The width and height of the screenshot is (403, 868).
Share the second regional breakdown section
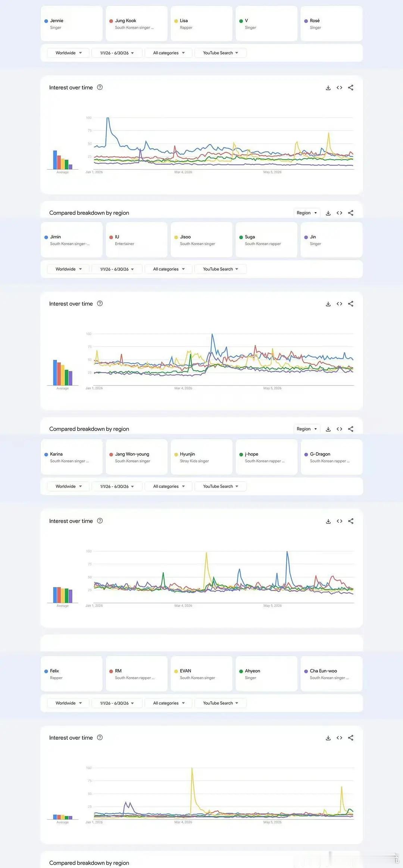point(350,429)
